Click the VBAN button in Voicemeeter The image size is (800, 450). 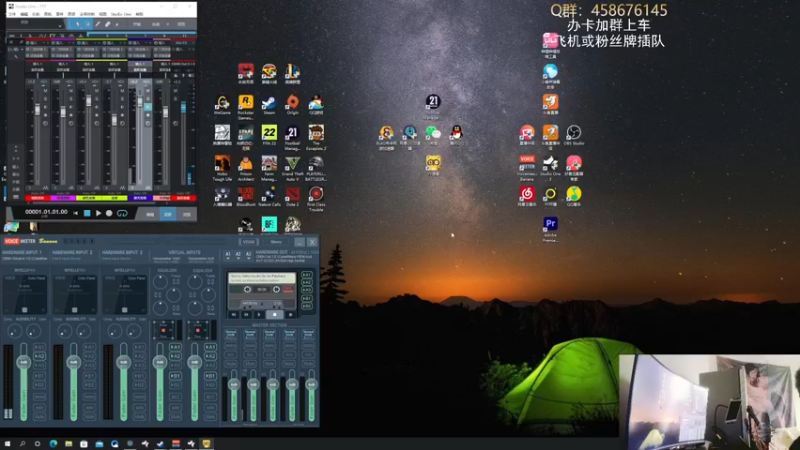(248, 242)
